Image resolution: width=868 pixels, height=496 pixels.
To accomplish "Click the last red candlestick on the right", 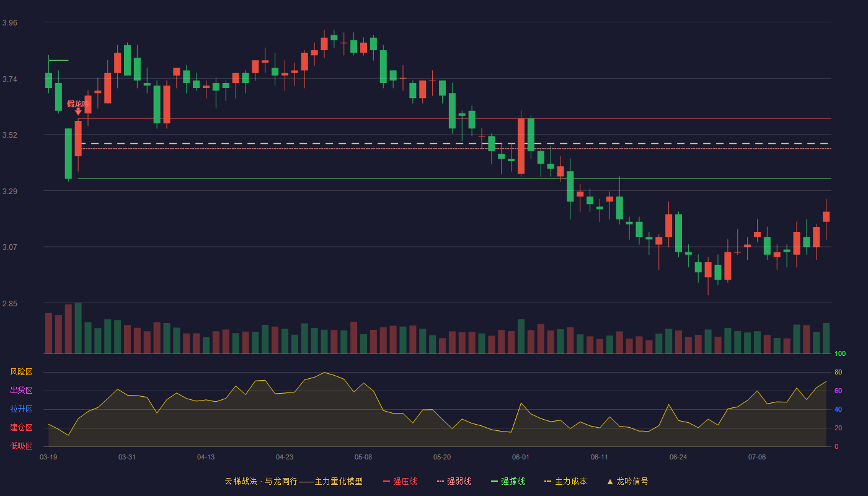I will [826, 216].
